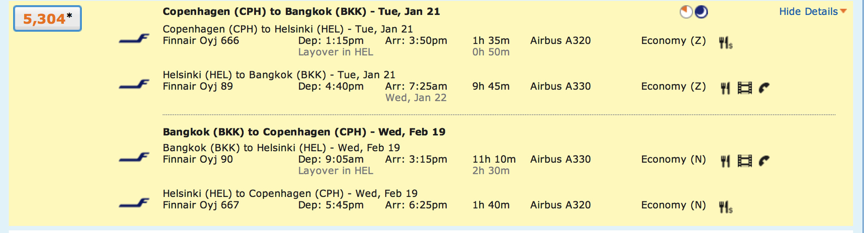Click the Copenhagen to Bangkok outbound heading

coord(301,12)
